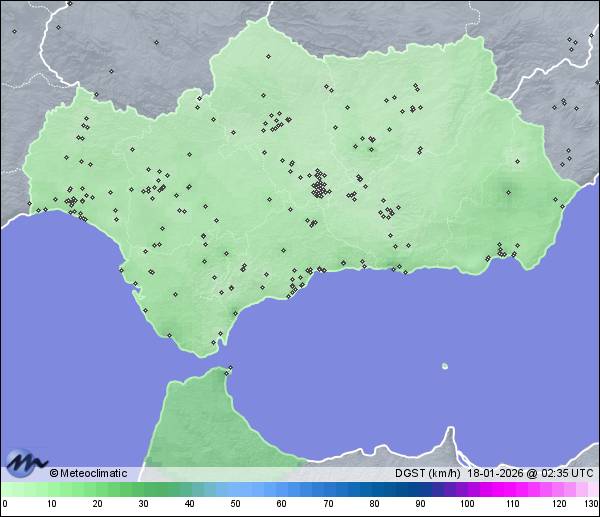Select the dense station cluster in central Andalusia
Screen dimensions: 600x517
click(x=319, y=186)
